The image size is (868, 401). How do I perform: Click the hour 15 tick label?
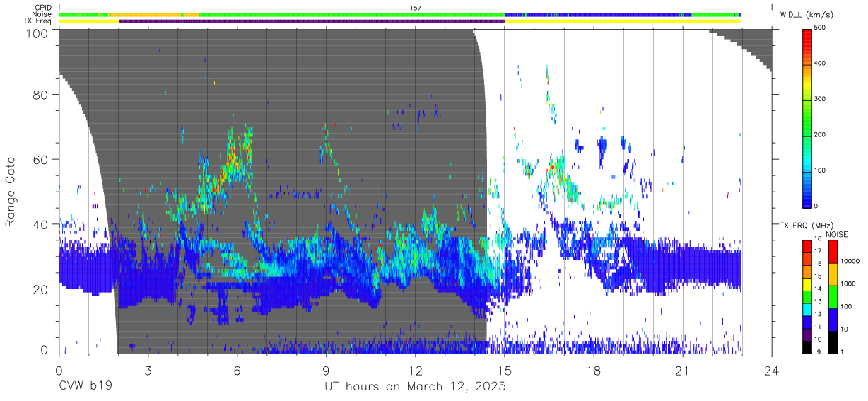(505, 369)
